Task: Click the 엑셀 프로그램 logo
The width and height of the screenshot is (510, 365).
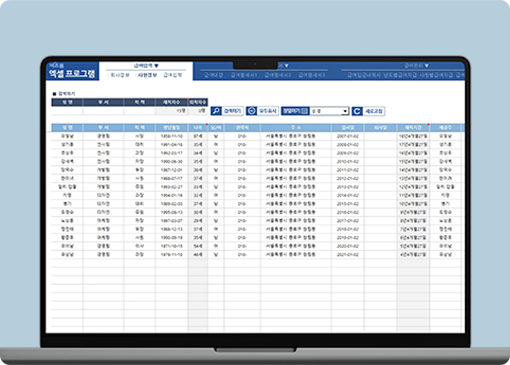Action: tap(72, 71)
